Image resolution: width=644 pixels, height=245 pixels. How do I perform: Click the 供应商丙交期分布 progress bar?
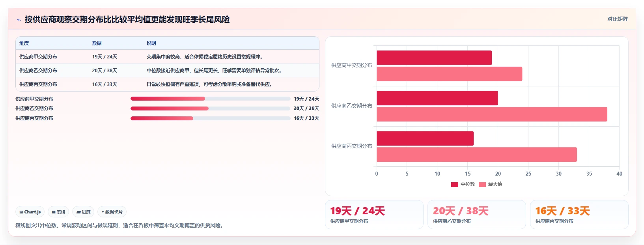click(x=211, y=118)
